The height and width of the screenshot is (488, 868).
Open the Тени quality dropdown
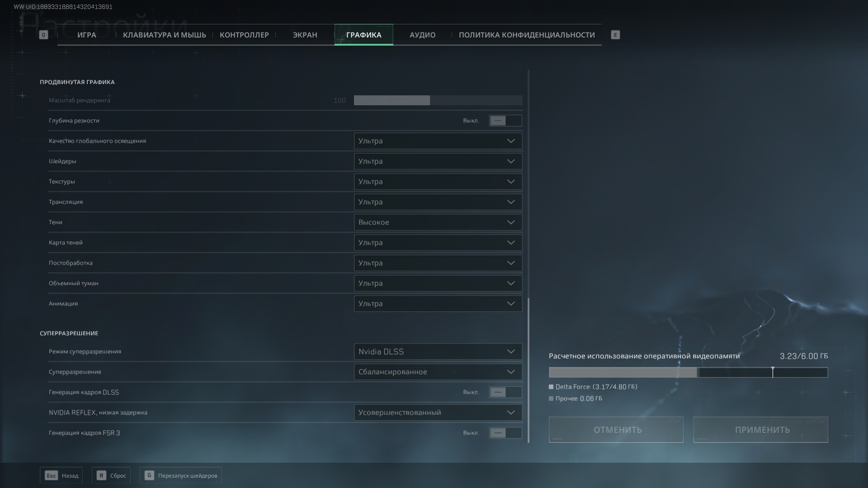(x=438, y=222)
